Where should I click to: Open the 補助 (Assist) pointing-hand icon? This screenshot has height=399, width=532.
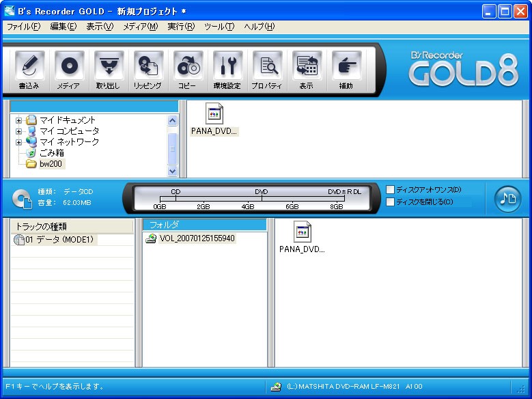pos(346,68)
